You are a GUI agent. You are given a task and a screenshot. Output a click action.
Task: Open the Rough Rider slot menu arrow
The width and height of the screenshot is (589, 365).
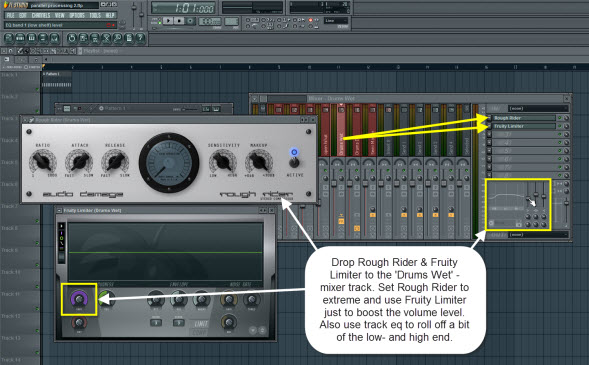point(489,118)
